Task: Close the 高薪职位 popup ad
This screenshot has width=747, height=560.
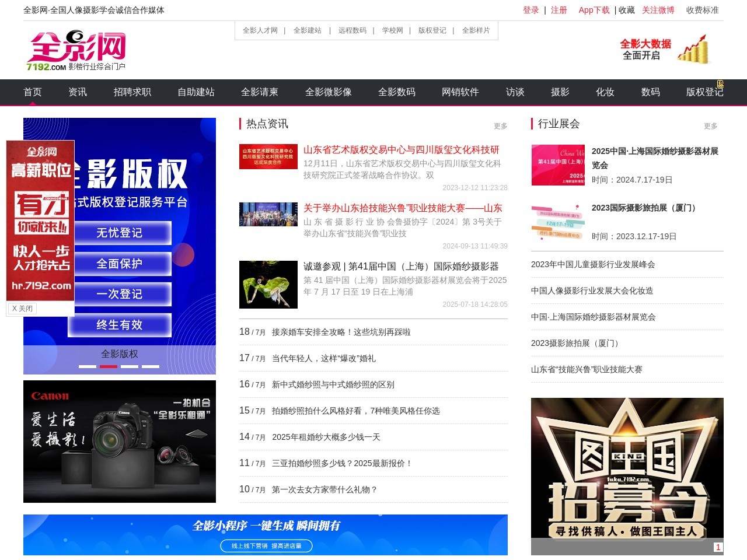Action: click(x=22, y=308)
